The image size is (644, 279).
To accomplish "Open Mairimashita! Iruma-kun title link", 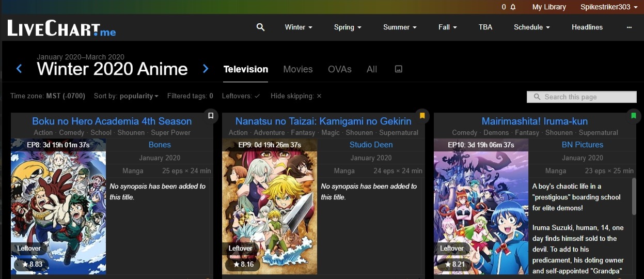I will click(x=535, y=121).
